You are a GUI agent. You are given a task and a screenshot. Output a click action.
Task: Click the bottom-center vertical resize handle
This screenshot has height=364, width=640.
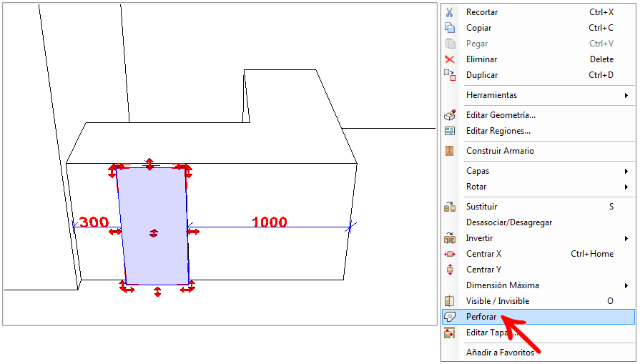(157, 291)
